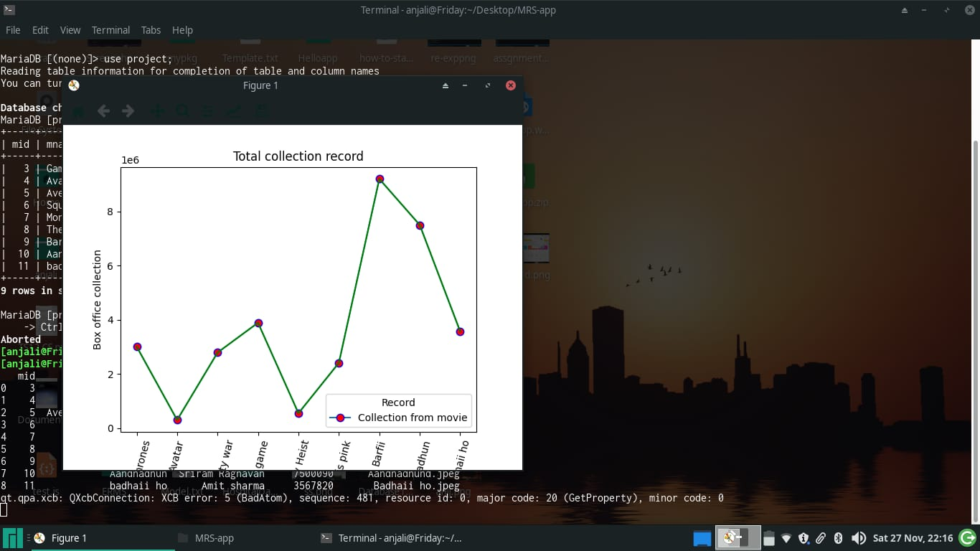Open the workspace switcher in the panel
Image resolution: width=980 pixels, height=551 pixels.
click(737, 538)
